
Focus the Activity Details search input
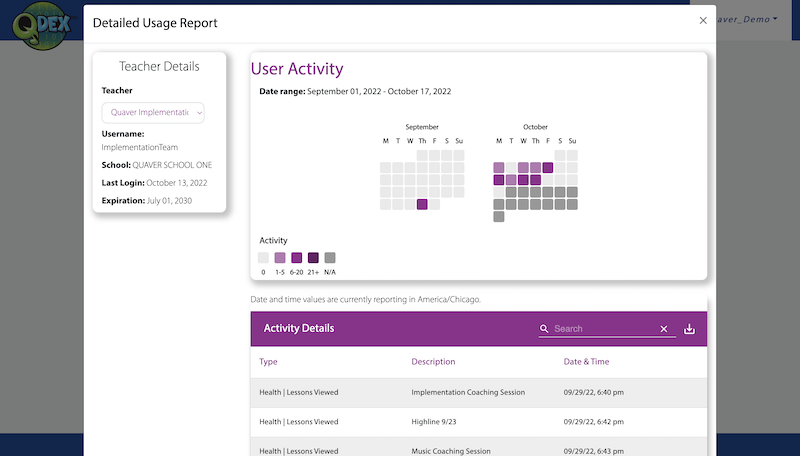tap(605, 329)
